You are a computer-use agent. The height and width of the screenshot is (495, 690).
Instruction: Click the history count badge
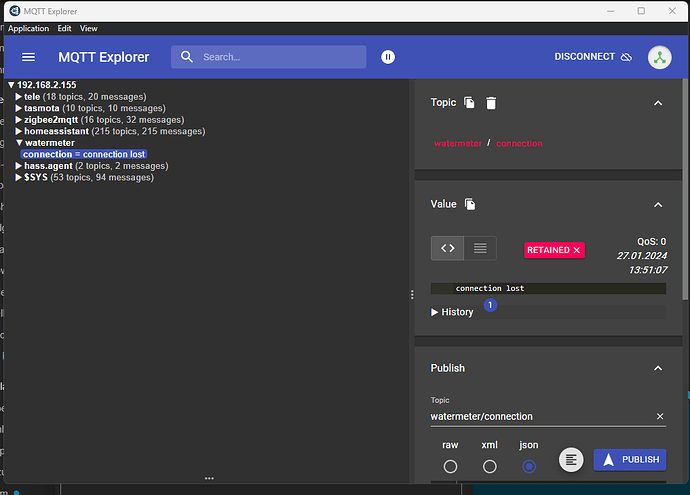tap(490, 305)
